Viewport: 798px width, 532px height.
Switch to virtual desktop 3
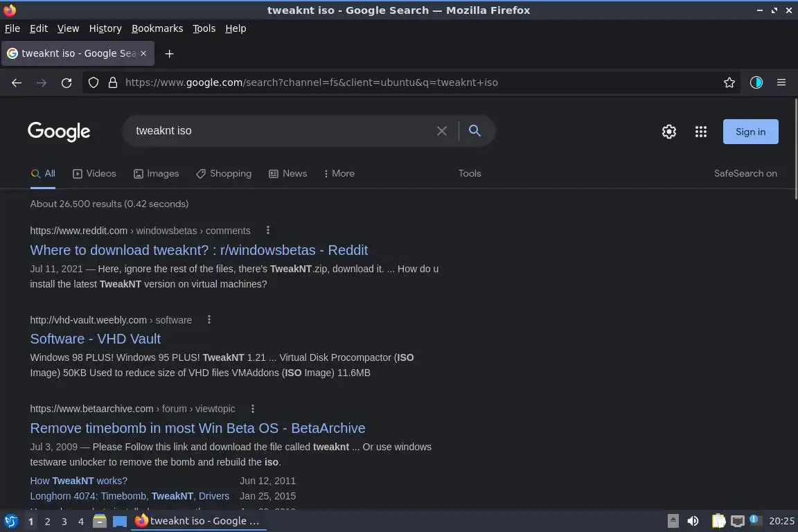(x=64, y=522)
